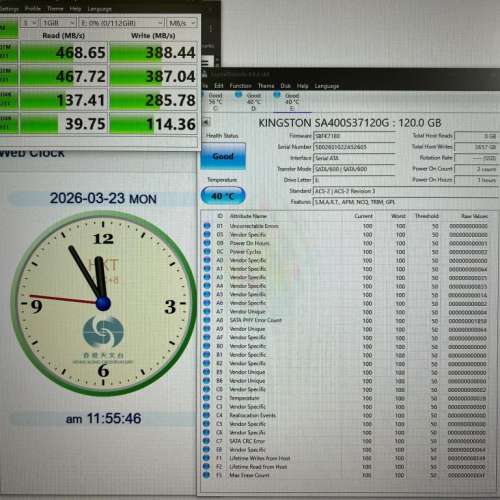Click the Raw Values column header
This screenshot has width=500, height=500.
pyautogui.click(x=474, y=216)
